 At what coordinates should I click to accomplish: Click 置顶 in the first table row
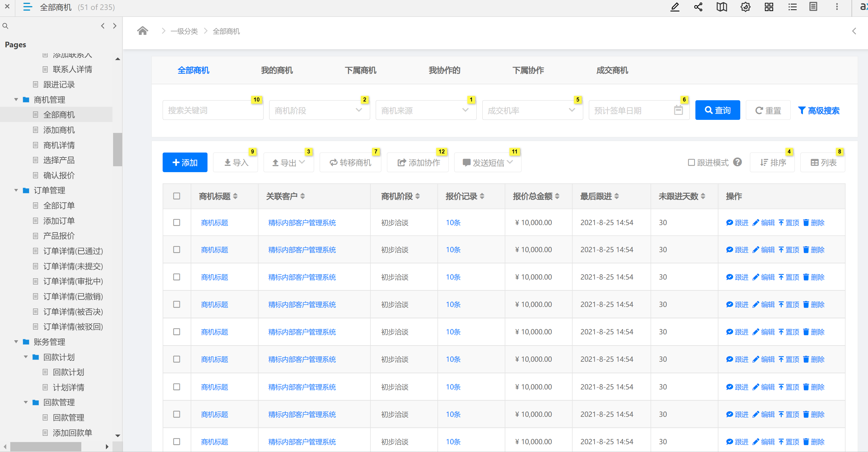pos(789,223)
